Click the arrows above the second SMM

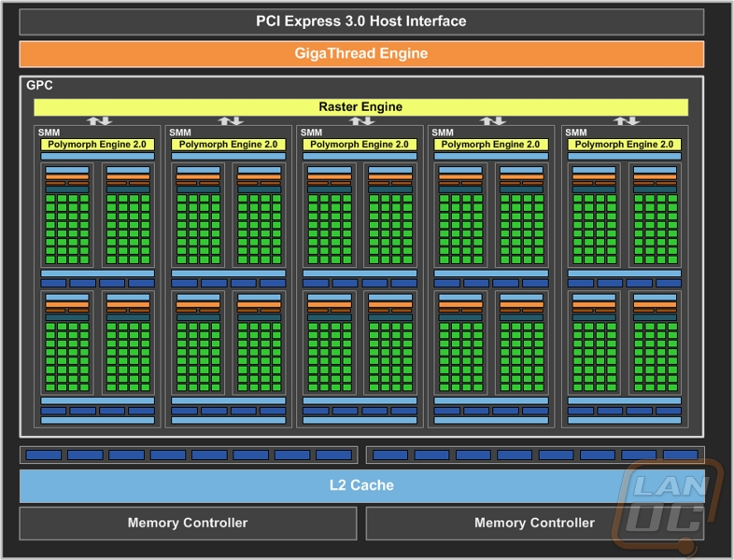[x=231, y=121]
